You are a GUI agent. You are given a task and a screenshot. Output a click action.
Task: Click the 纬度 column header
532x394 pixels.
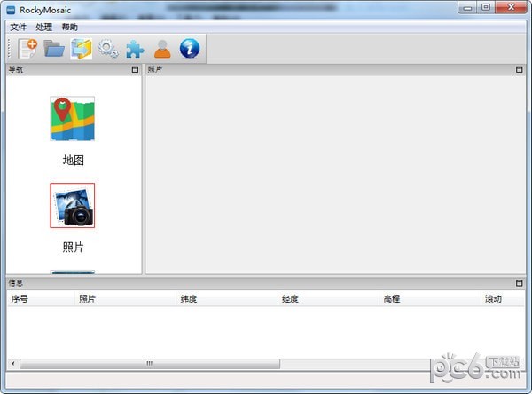tap(188, 299)
